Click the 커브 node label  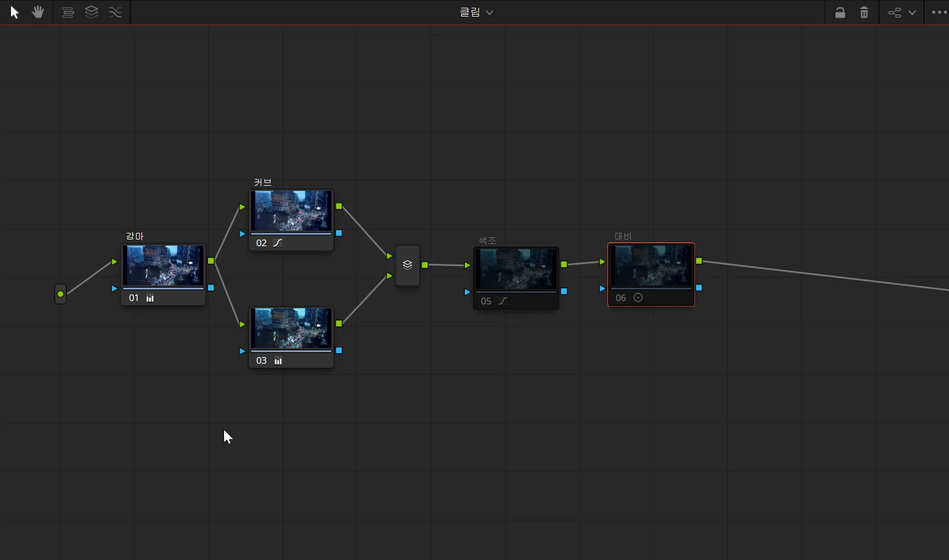coord(263,182)
